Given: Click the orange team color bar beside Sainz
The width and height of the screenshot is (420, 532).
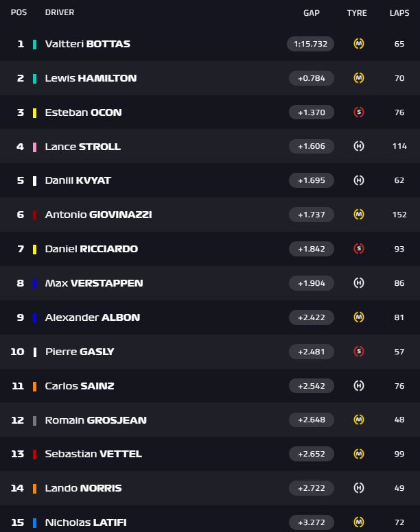Looking at the screenshot, I should pyautogui.click(x=34, y=386).
